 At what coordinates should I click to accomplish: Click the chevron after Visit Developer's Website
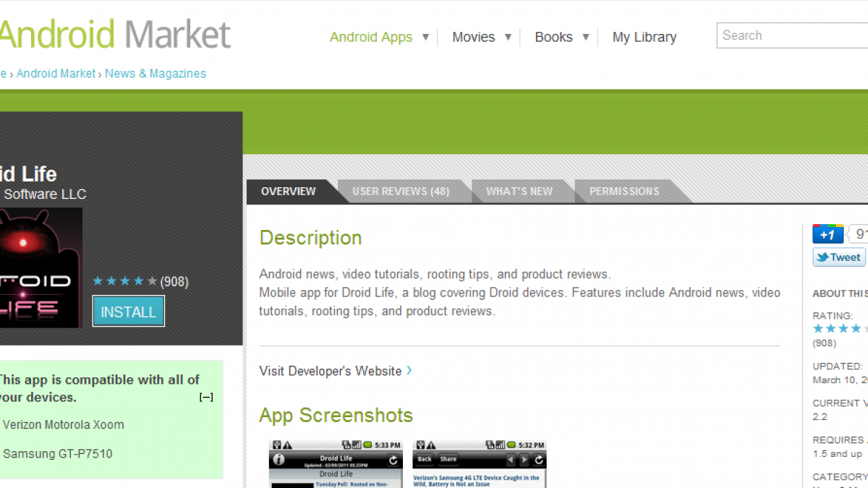pos(409,370)
